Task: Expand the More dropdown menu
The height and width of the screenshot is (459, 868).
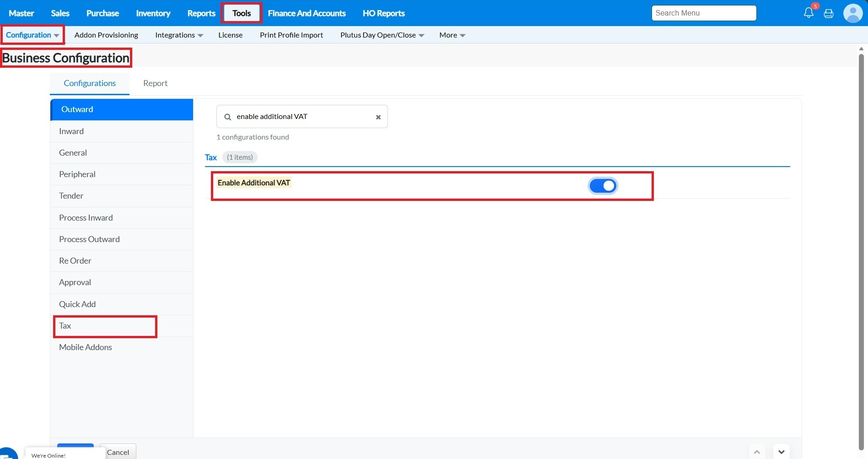Action: click(452, 35)
